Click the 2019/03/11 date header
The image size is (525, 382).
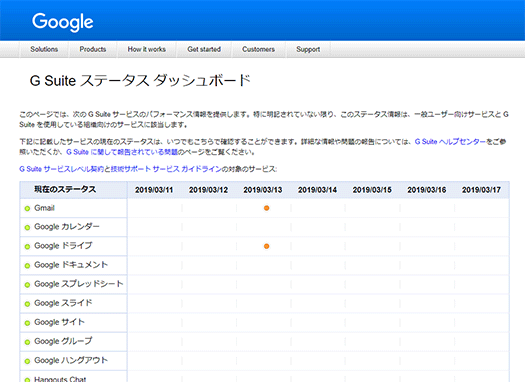[154, 190]
